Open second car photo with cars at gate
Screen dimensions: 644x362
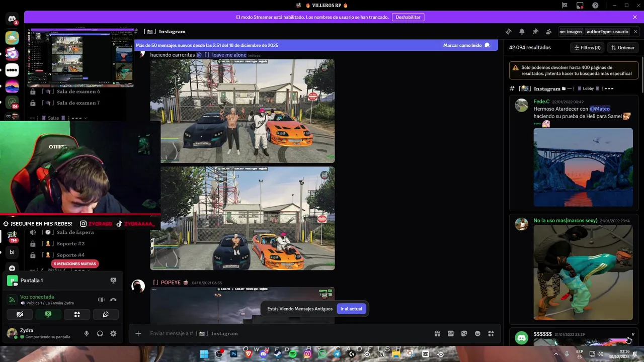click(243, 218)
